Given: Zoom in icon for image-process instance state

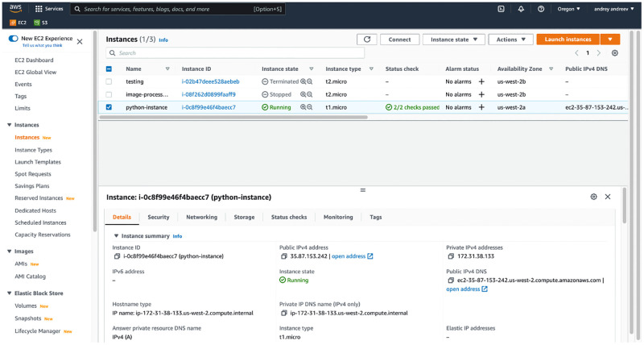Looking at the screenshot, I should pos(303,94).
